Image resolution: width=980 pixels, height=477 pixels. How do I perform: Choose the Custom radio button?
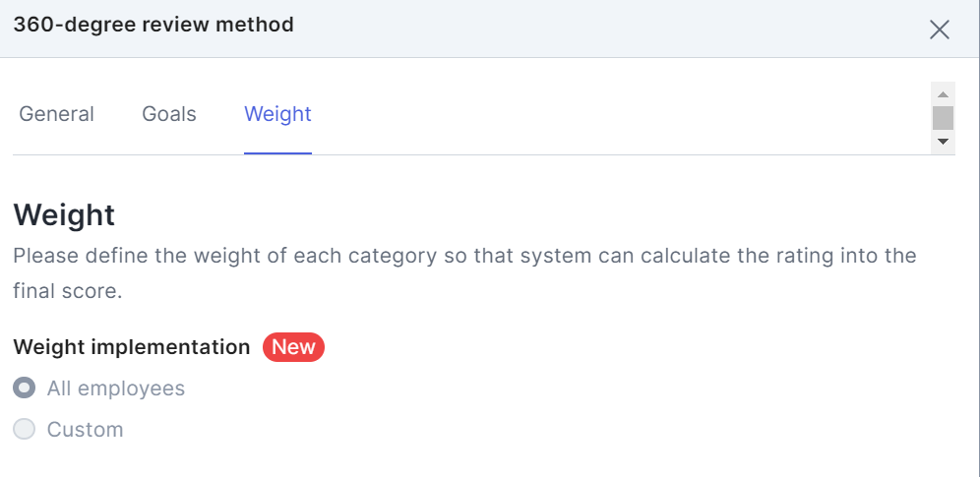coord(25,430)
